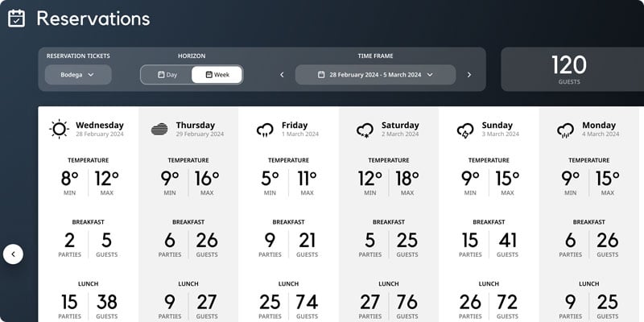
Task: Click Thursday breakfast 26 guests value
Action: (207, 240)
